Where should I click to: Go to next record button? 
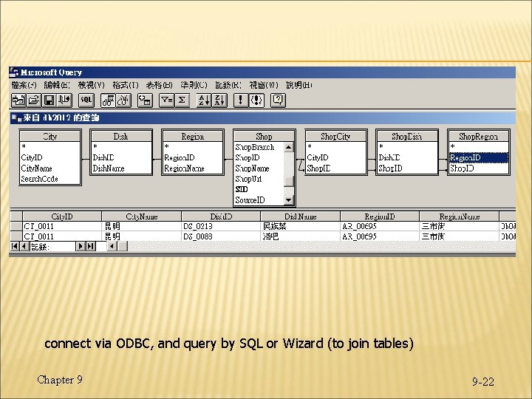(x=80, y=246)
